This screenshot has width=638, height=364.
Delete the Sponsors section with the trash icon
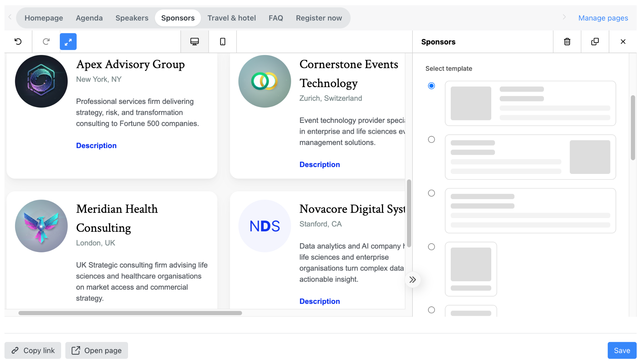(x=567, y=41)
